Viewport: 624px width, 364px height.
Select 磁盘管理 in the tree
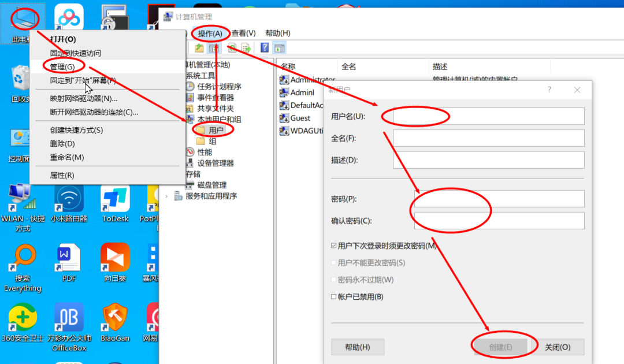tap(211, 185)
